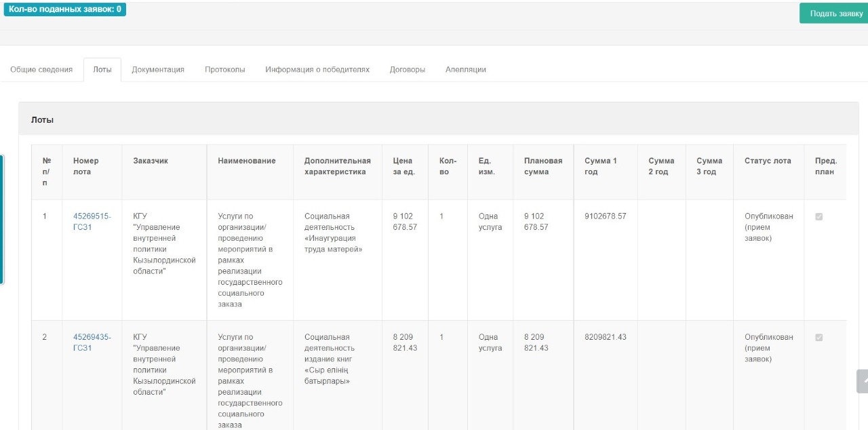Click the Кол-во поданных заявок badge
The height and width of the screenshot is (430, 868).
click(65, 9)
